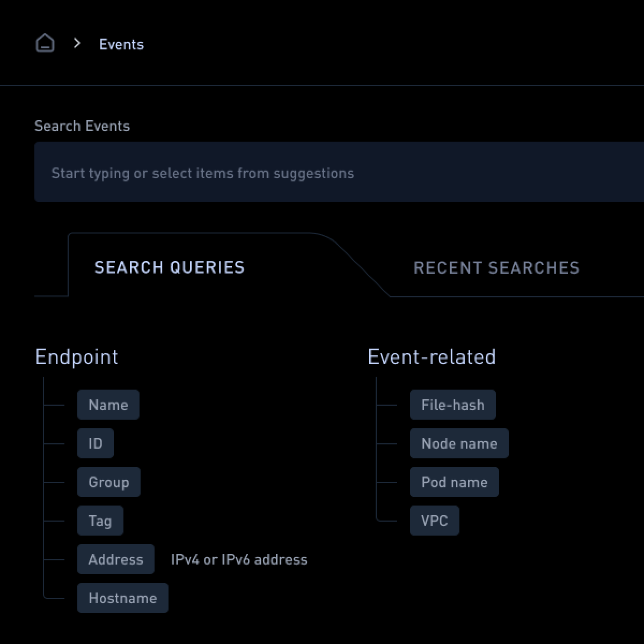Pick the Tag query chip
This screenshot has width=644, height=644.
click(100, 521)
